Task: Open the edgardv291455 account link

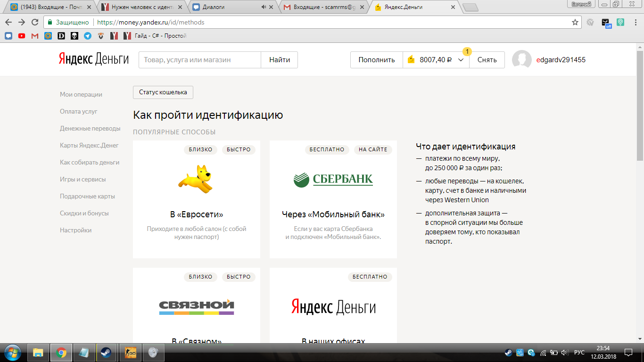Action: click(561, 60)
